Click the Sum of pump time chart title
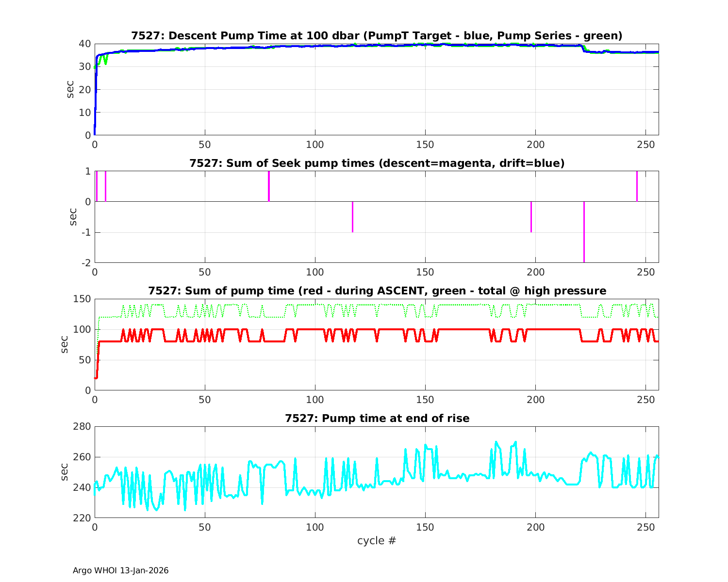 click(377, 291)
